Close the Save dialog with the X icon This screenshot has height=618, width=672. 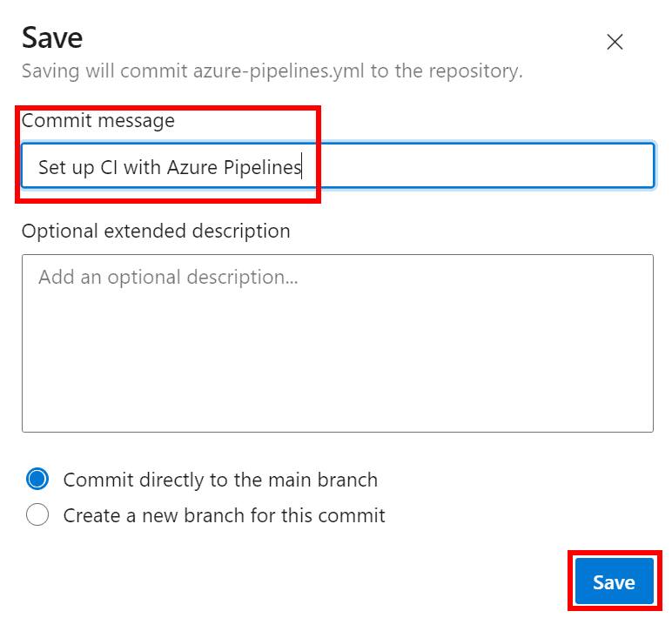tap(615, 42)
